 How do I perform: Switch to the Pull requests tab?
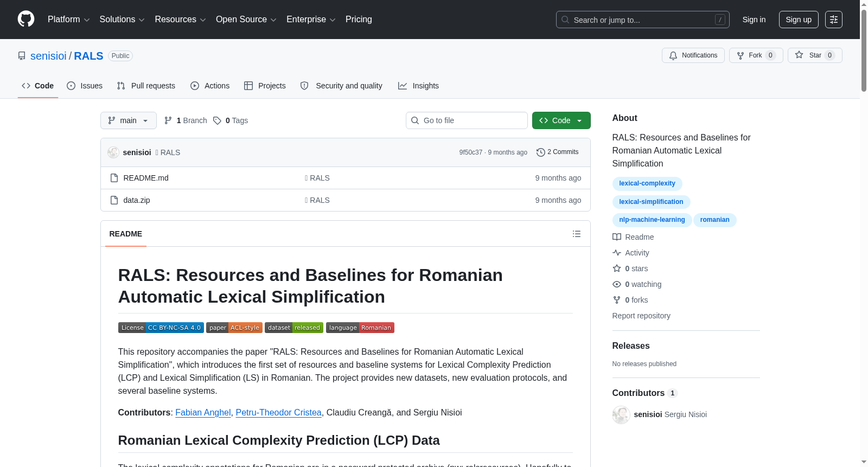[x=146, y=86]
